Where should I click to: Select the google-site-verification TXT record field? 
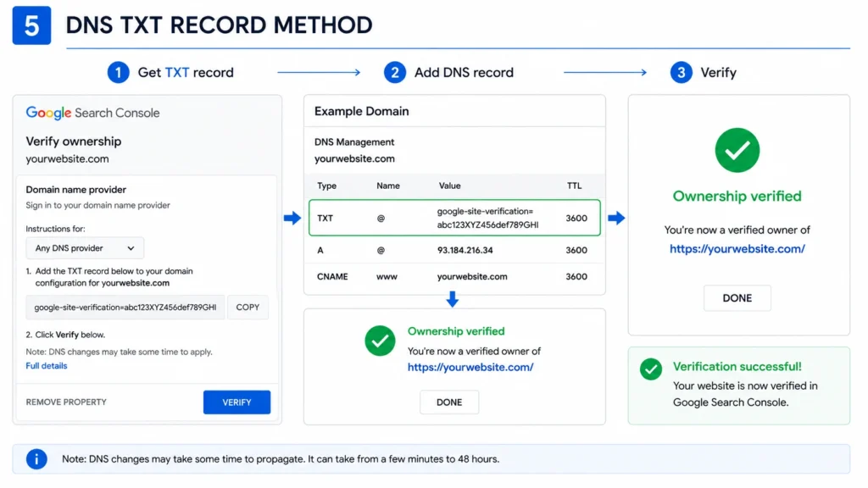click(125, 307)
